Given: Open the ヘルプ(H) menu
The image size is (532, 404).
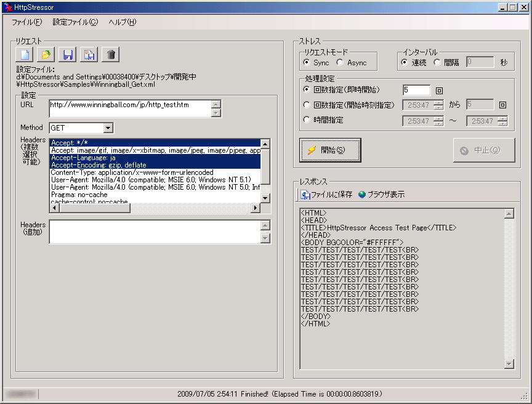Looking at the screenshot, I should click(x=122, y=22).
